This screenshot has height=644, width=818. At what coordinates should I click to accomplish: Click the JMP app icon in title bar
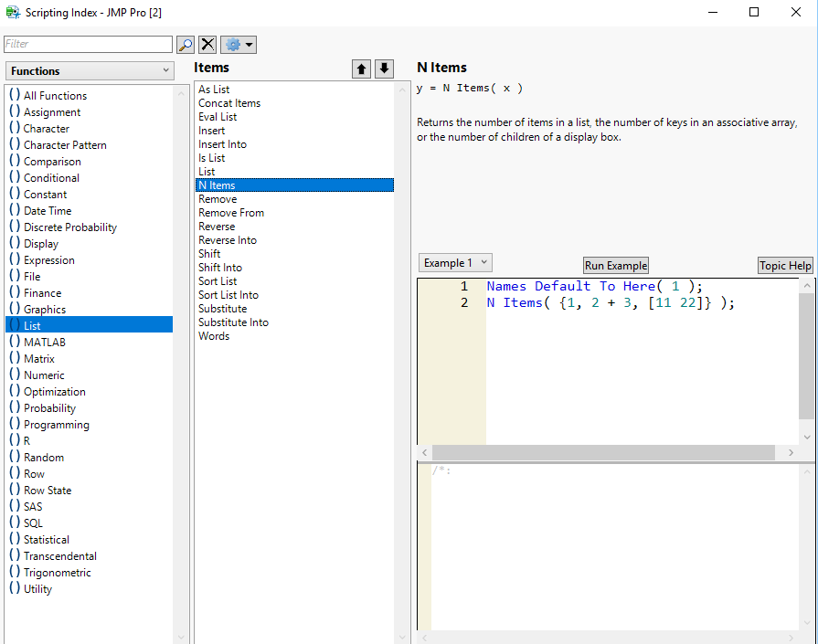(x=13, y=12)
